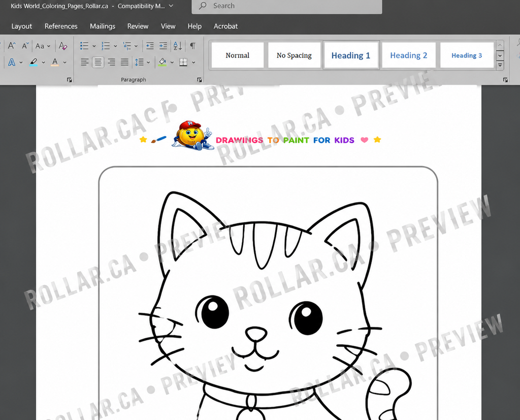520x420 pixels.
Task: Decrease the paragraph indent
Action: (150, 46)
